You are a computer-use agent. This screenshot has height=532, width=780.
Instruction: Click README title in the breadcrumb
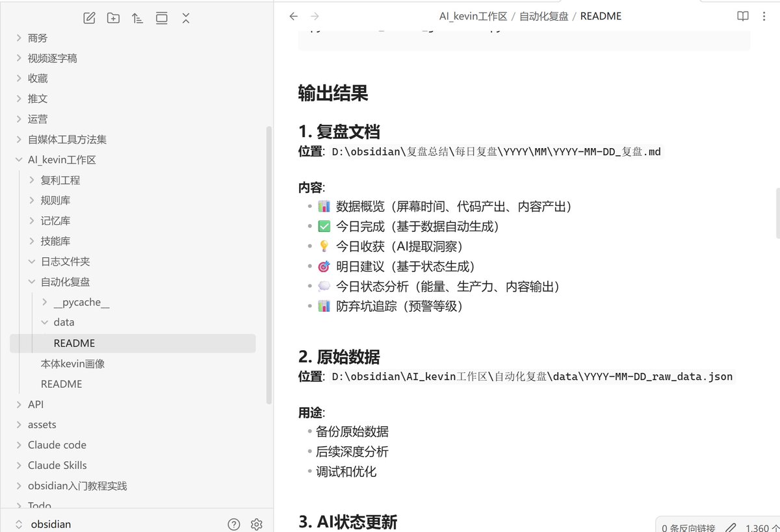[601, 16]
